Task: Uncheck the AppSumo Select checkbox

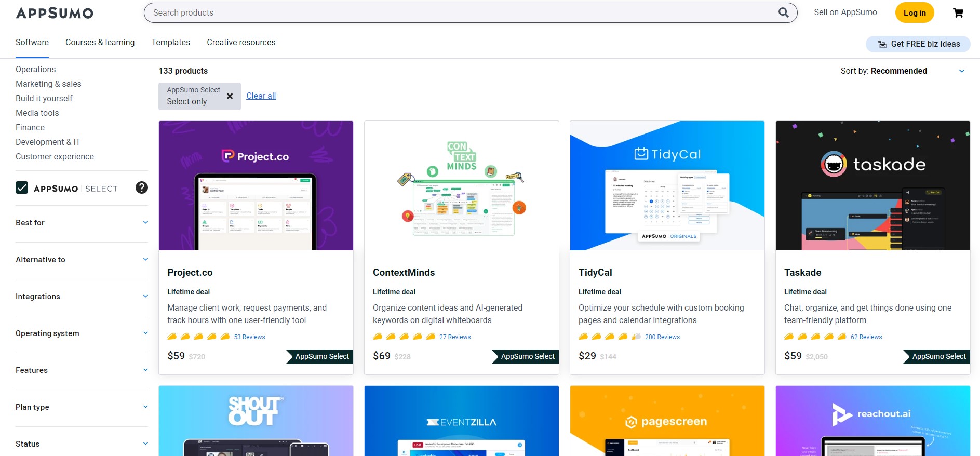Action: point(22,187)
